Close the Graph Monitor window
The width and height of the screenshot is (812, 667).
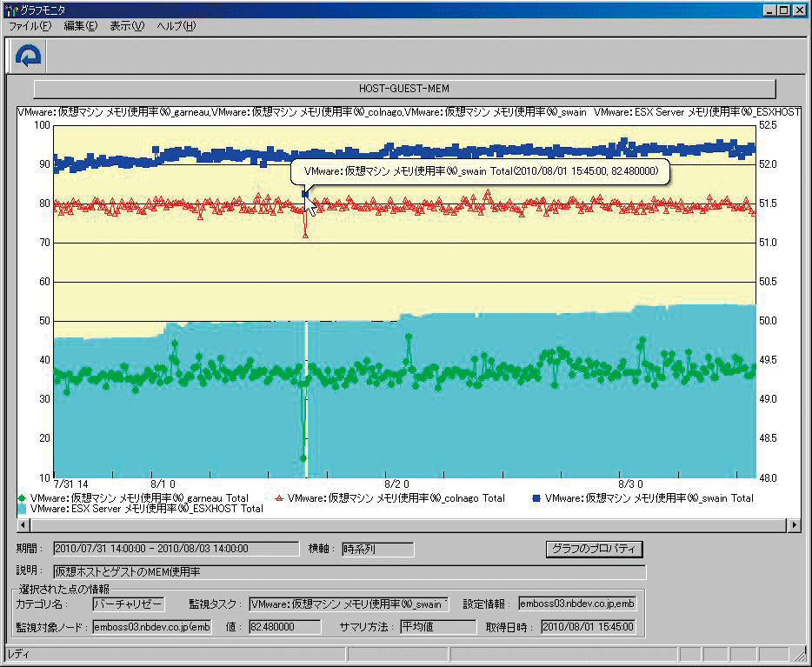tap(800, 10)
